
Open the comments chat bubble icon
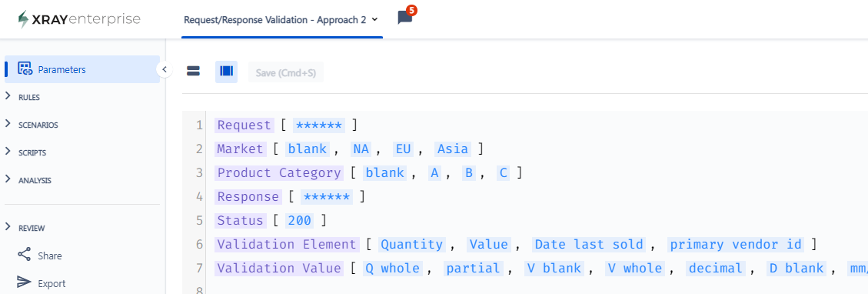point(405,18)
